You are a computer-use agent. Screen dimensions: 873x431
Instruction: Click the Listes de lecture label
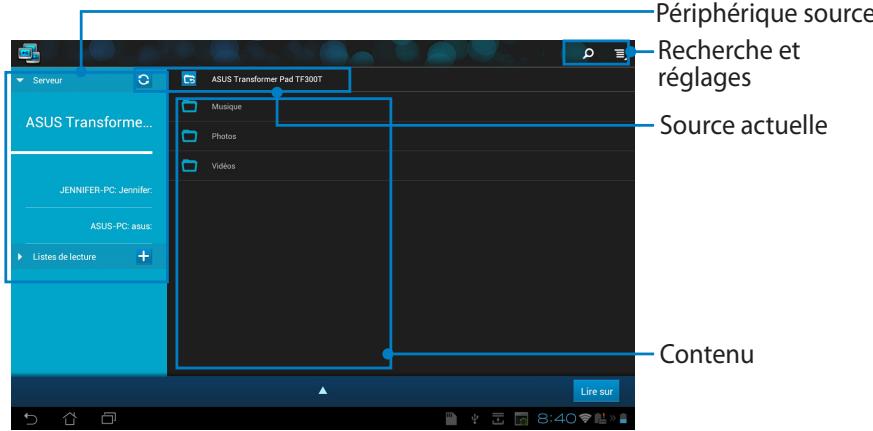[x=64, y=257]
